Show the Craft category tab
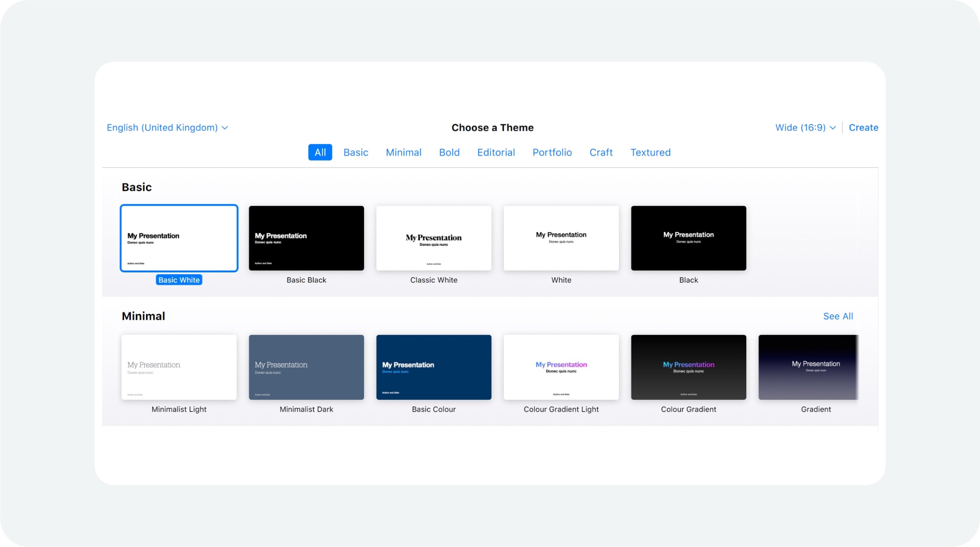 (601, 152)
